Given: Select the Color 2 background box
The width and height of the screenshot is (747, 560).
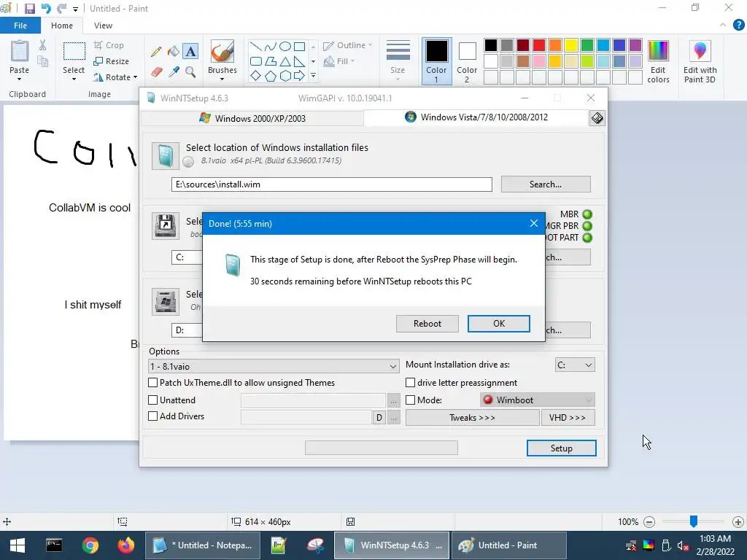Looking at the screenshot, I should [467, 61].
